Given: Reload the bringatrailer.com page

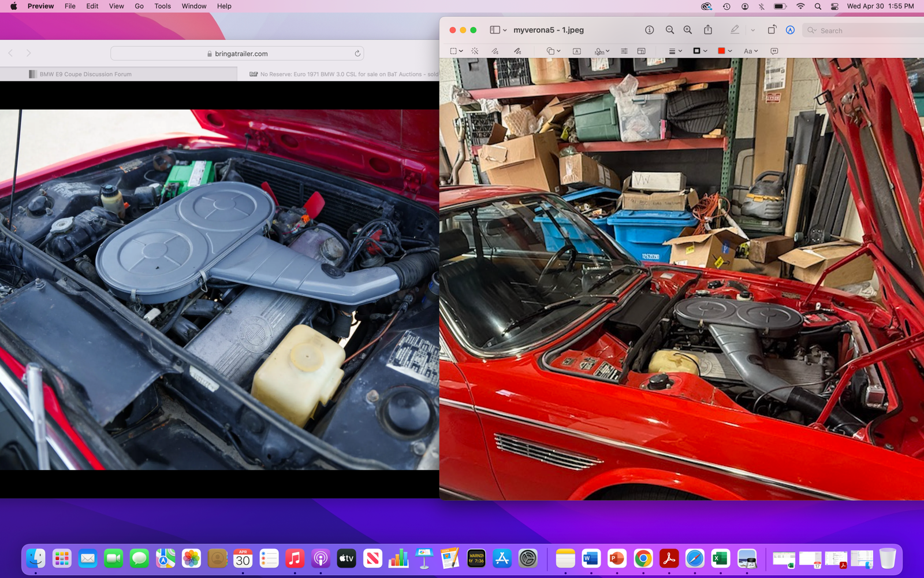Looking at the screenshot, I should coord(357,54).
